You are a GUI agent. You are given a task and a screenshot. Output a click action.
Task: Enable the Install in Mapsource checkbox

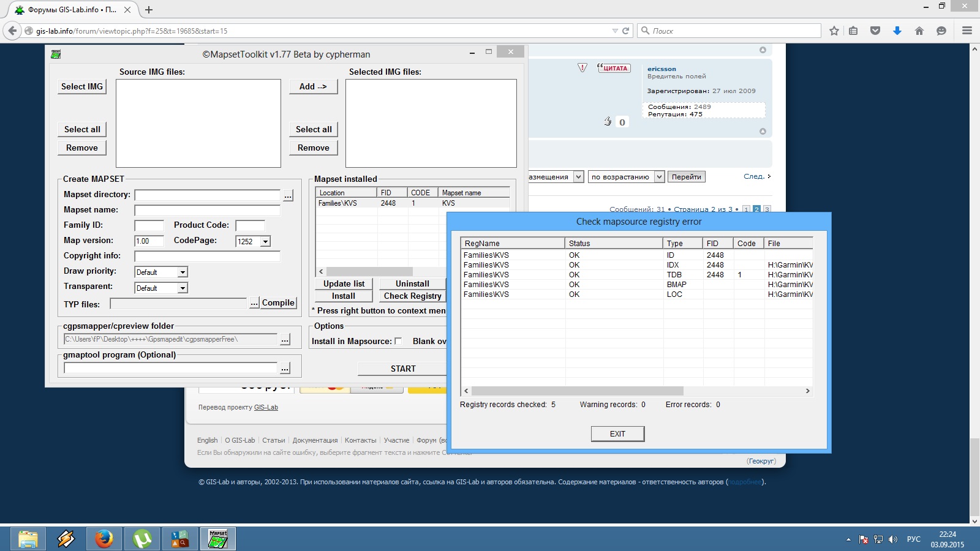coord(398,341)
